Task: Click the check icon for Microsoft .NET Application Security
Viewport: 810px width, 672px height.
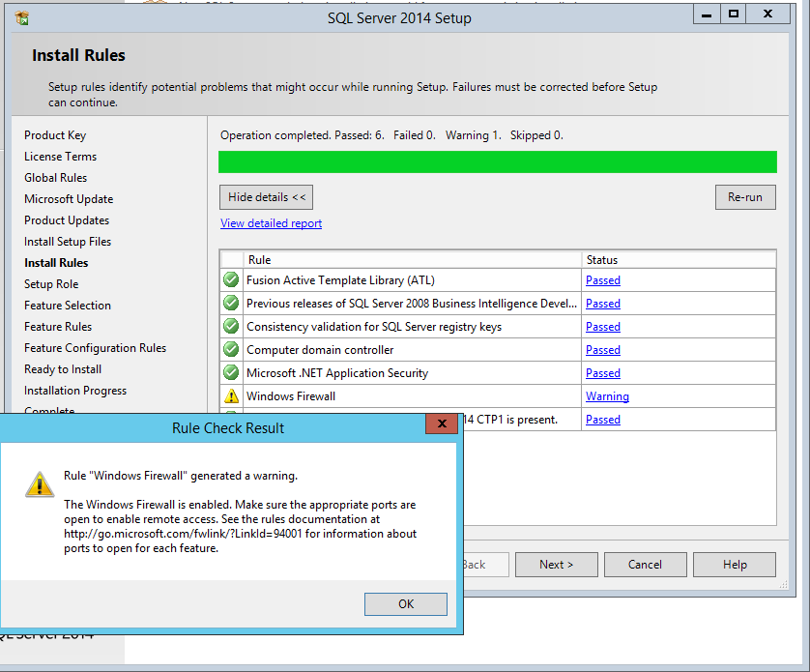Action: pyautogui.click(x=231, y=372)
